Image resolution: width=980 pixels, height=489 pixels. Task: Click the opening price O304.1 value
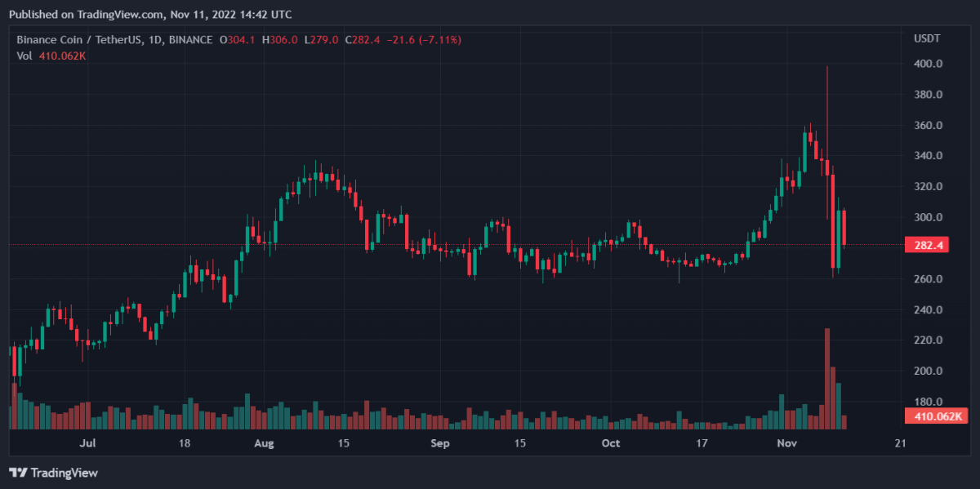tap(237, 40)
